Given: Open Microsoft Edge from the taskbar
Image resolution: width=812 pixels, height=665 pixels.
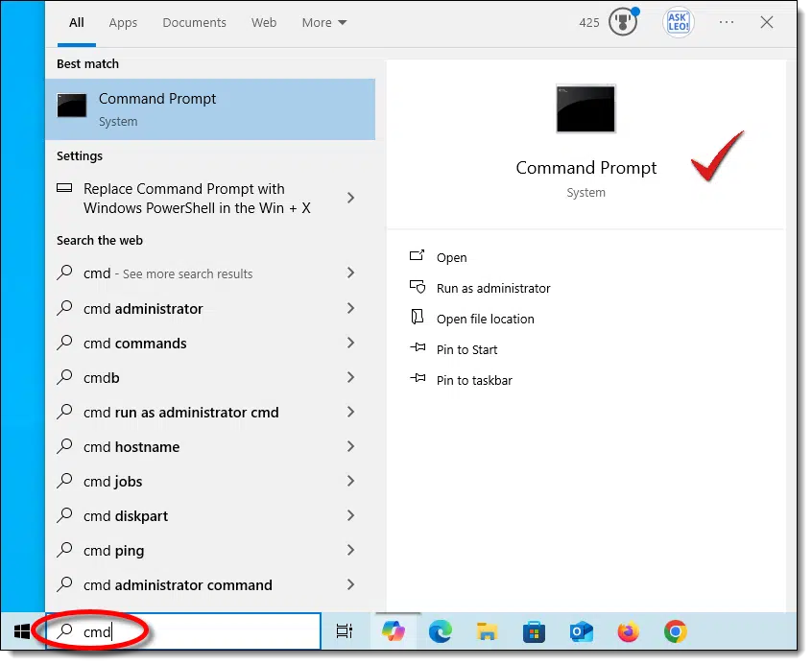Looking at the screenshot, I should pos(441,631).
